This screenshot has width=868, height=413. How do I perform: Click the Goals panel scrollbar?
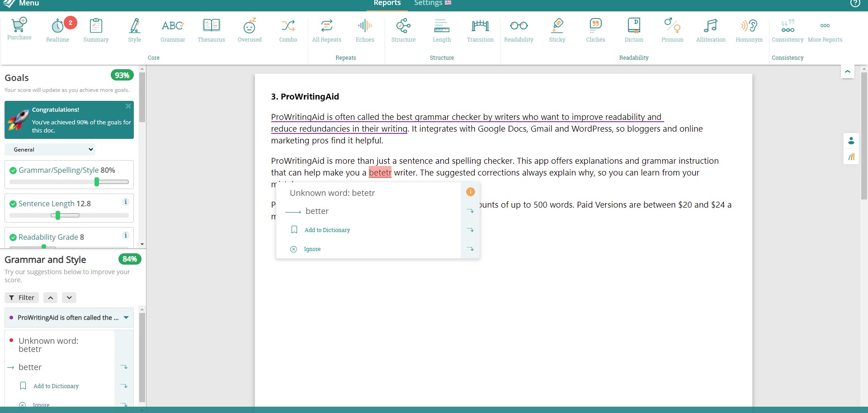coord(142,97)
